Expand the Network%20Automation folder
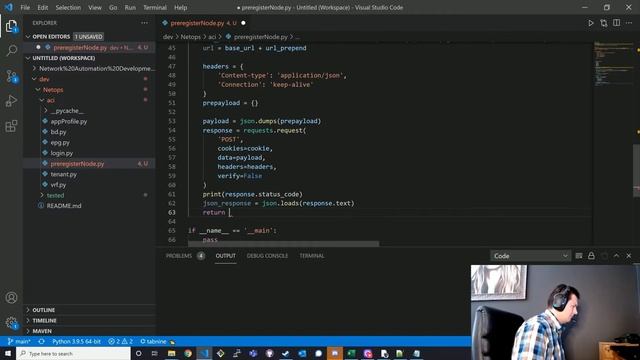The image size is (640, 360). click(97, 69)
